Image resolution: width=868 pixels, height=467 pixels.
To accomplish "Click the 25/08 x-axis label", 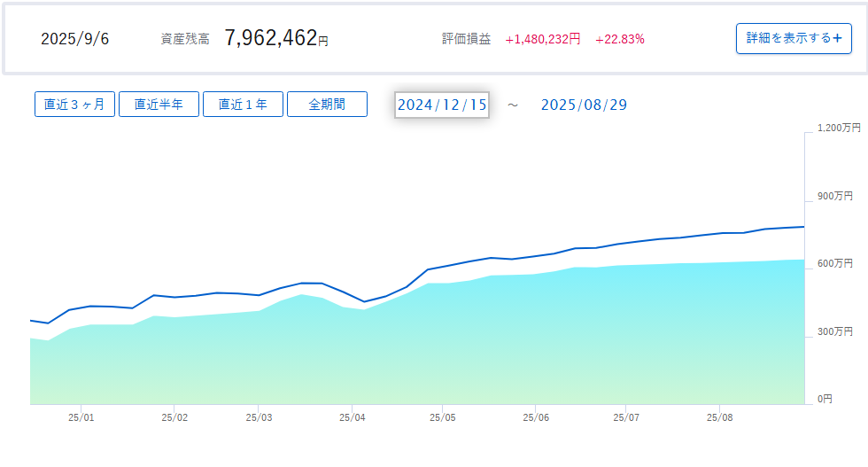I will tap(719, 417).
